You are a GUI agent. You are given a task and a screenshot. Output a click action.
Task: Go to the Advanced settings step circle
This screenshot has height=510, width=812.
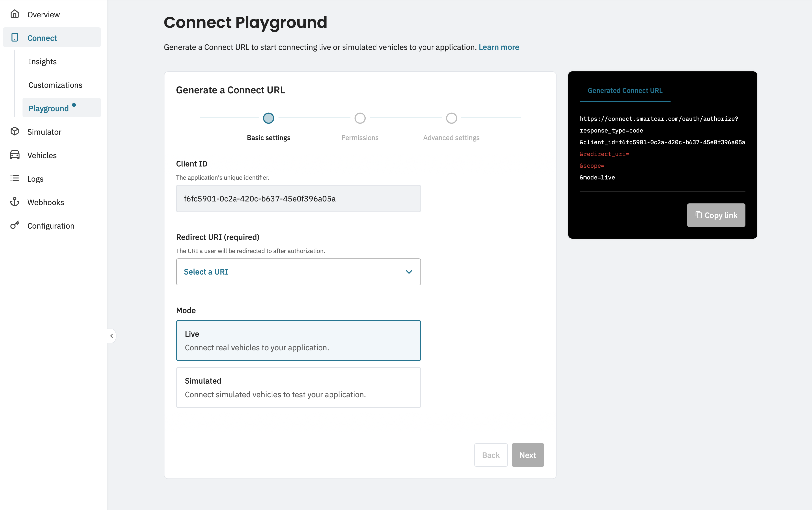click(x=451, y=118)
